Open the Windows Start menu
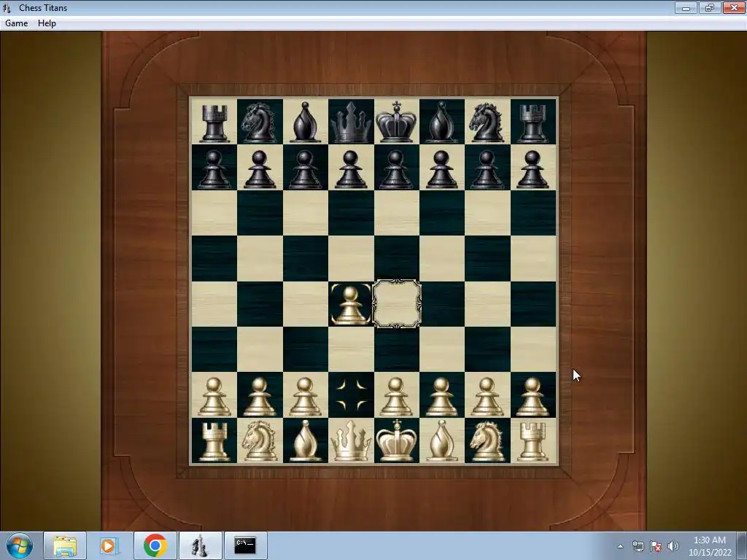Screen dimensions: 747x560 pyautogui.click(x=19, y=545)
